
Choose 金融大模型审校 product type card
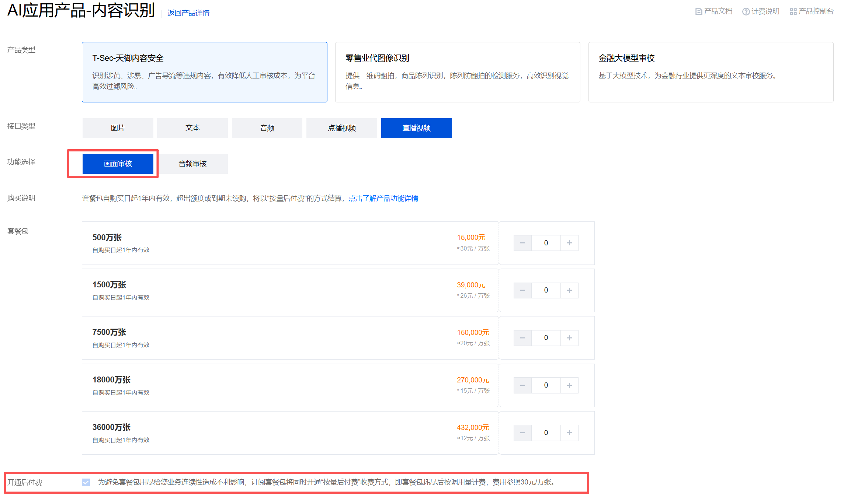pos(711,72)
